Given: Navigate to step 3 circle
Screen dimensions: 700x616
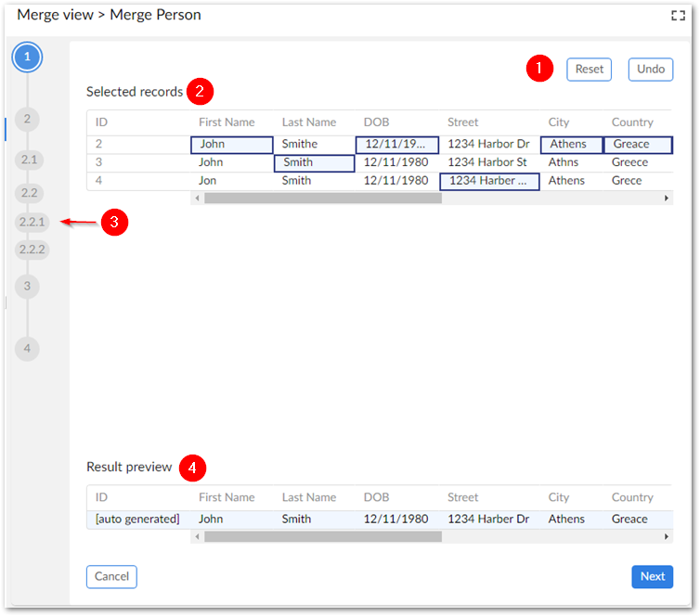Looking at the screenshot, I should [x=28, y=286].
